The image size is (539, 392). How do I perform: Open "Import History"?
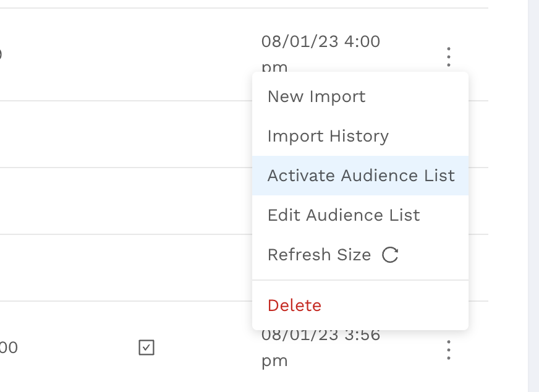(328, 136)
